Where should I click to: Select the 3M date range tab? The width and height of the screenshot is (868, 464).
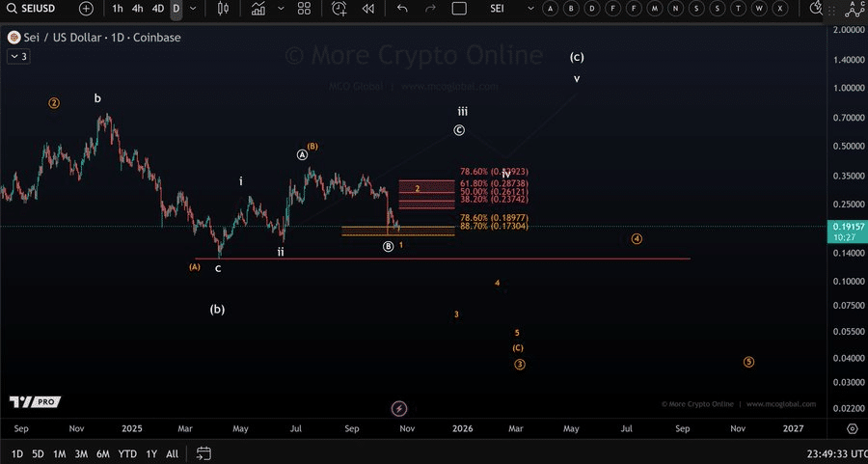82,453
